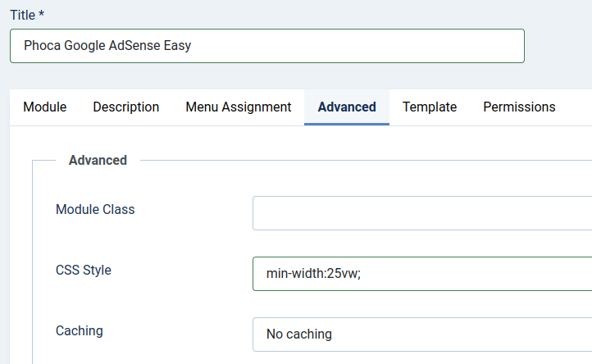Open the Caching dropdown
592x364 pixels.
pyautogui.click(x=422, y=334)
